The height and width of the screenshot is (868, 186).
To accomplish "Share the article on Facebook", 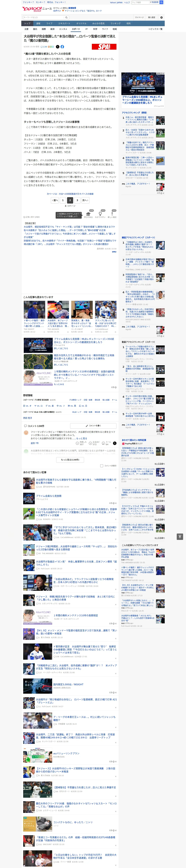I will pyautogui.click(x=62, y=47).
